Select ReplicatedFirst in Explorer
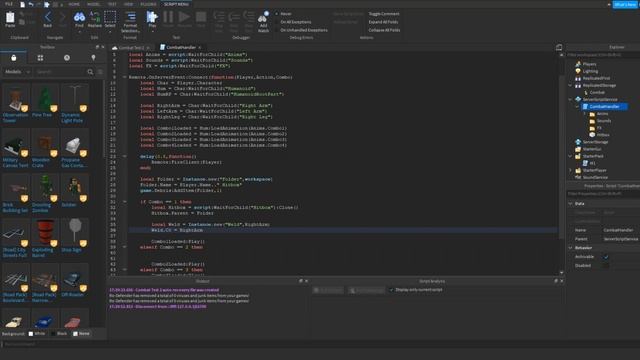Viewport: 640px width, 360px height. coord(596,78)
